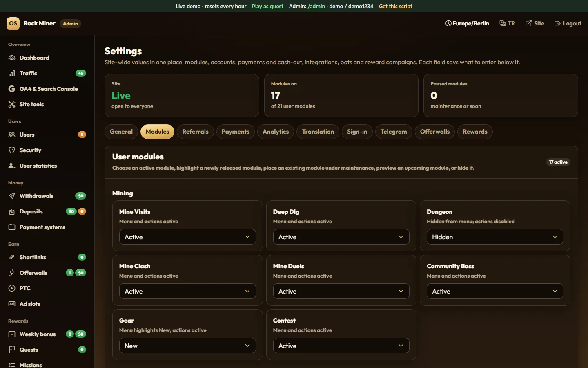
Task: Click the Security shield icon
Action: [x=12, y=150]
